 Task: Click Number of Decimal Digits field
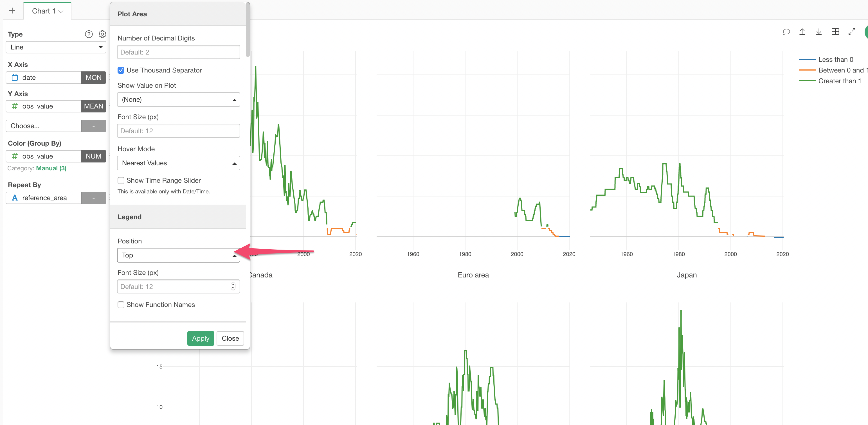click(178, 52)
